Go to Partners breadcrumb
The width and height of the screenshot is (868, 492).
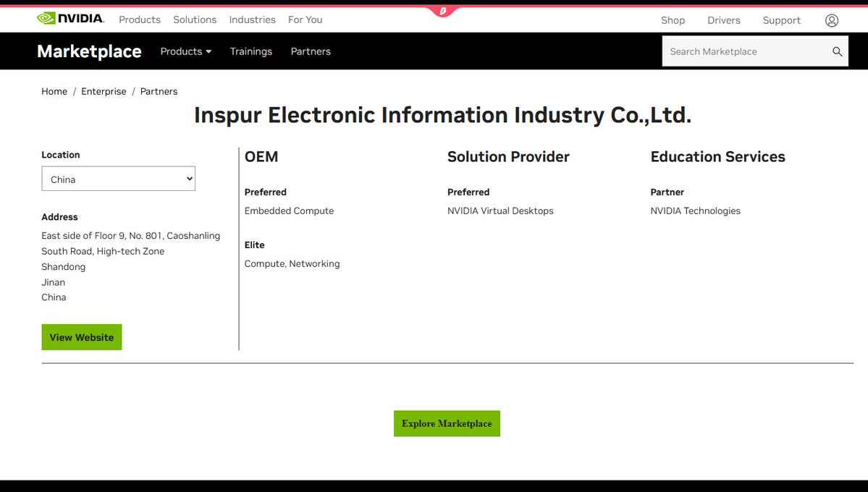click(159, 91)
